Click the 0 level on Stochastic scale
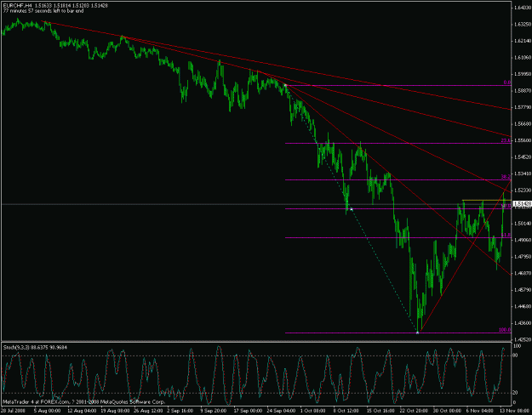 [x=515, y=402]
